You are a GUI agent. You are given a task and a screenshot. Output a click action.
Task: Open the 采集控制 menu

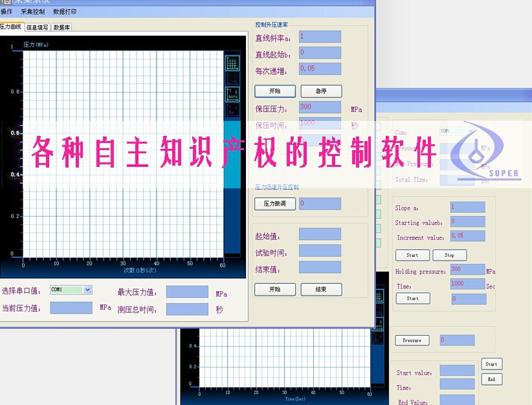coord(33,12)
